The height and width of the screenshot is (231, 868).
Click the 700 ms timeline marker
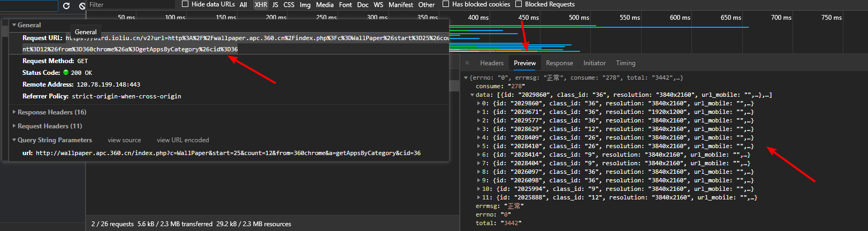click(x=781, y=18)
